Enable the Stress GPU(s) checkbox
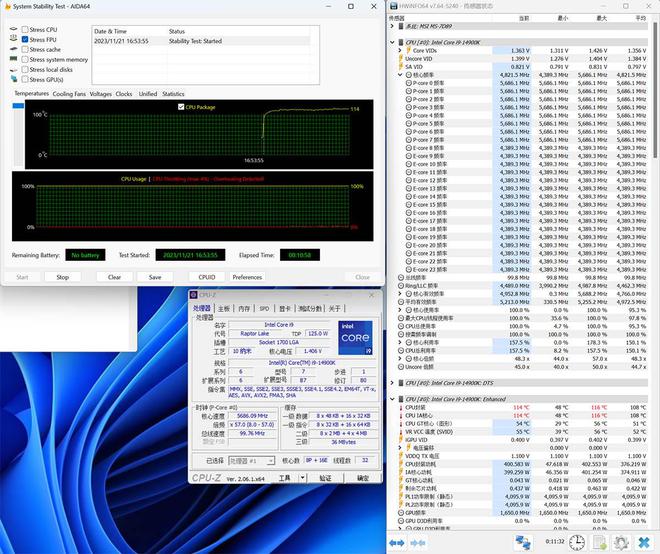The height and width of the screenshot is (554, 660). click(25, 79)
